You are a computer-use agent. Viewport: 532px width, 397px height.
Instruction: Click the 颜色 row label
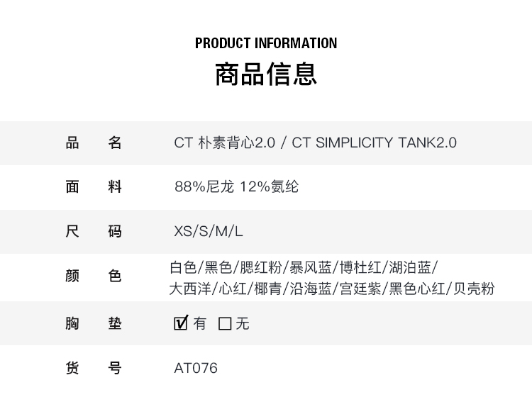coord(94,276)
